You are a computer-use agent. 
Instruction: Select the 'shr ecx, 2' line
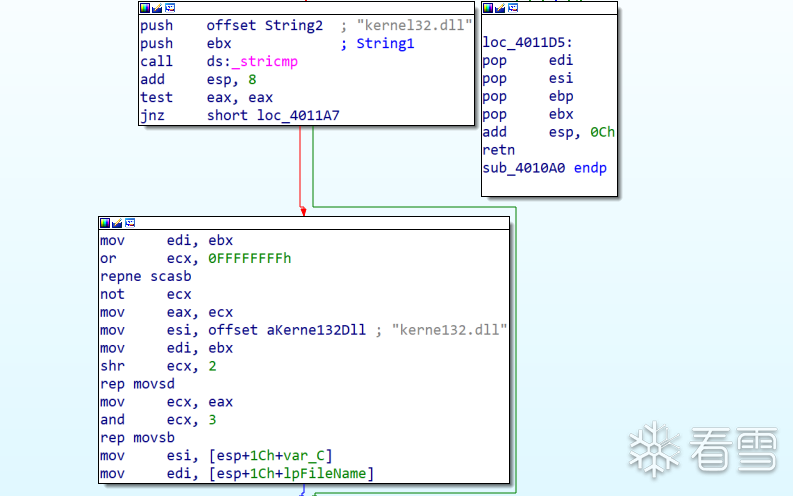click(x=158, y=366)
